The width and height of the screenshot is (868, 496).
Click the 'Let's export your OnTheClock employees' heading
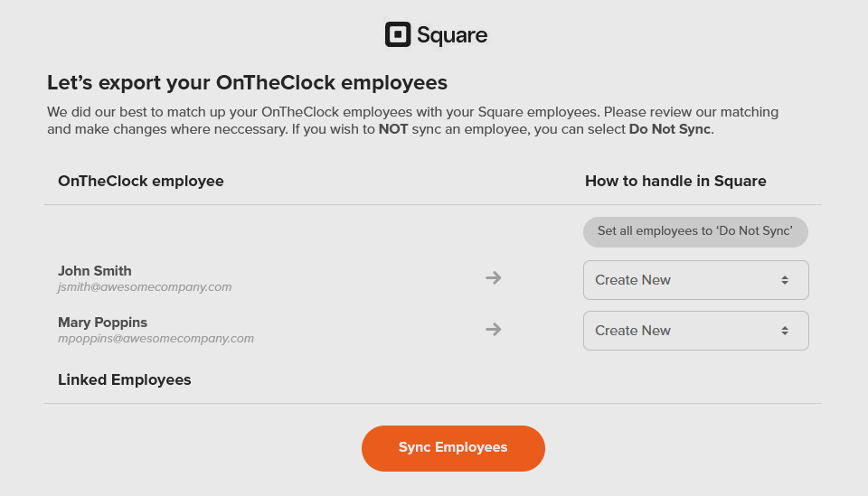pos(247,83)
